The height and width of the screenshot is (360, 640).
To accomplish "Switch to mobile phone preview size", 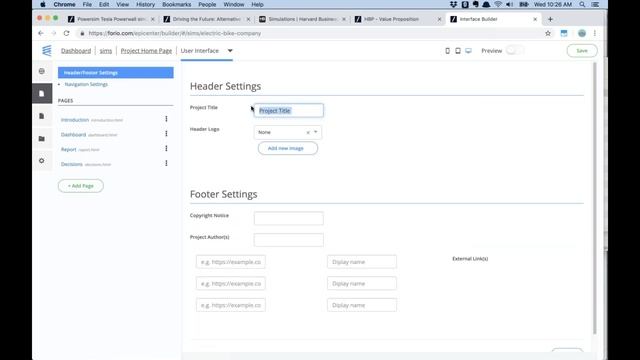I will pos(447,51).
